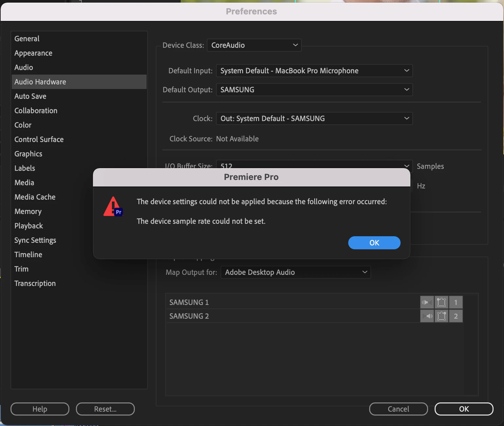Open the Clock dropdown
504x426 pixels.
point(314,118)
